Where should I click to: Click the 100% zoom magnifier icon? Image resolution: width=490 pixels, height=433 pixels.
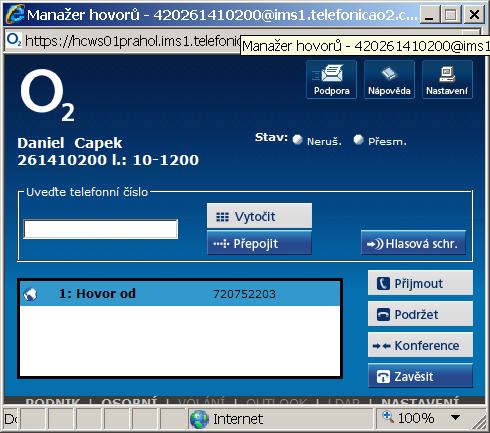[388, 417]
